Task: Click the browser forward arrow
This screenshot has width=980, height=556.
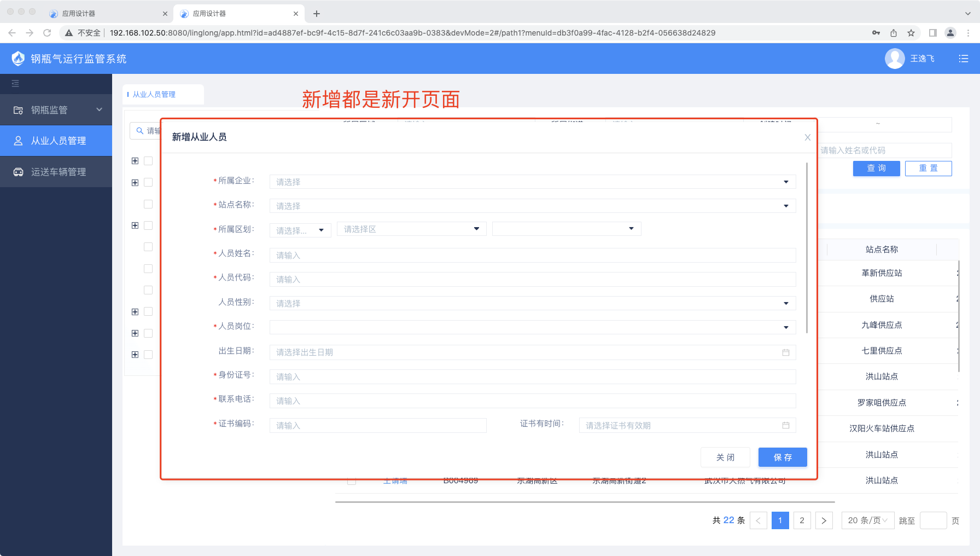Action: 30,33
